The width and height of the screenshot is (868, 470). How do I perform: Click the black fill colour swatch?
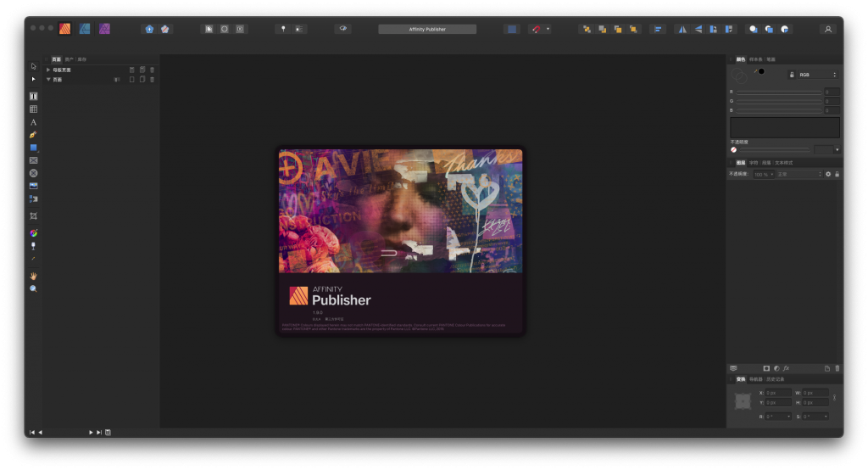point(762,71)
